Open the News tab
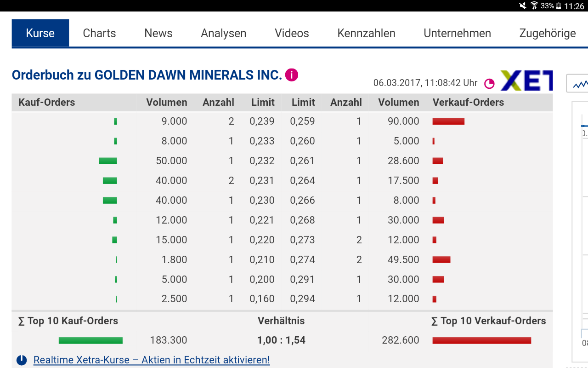The image size is (588, 368). coord(158,33)
